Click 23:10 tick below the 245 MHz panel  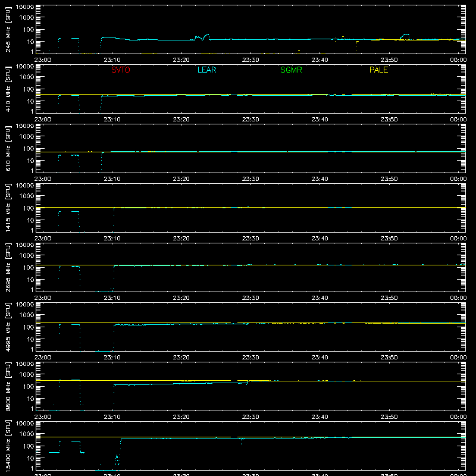pyautogui.click(x=112, y=60)
